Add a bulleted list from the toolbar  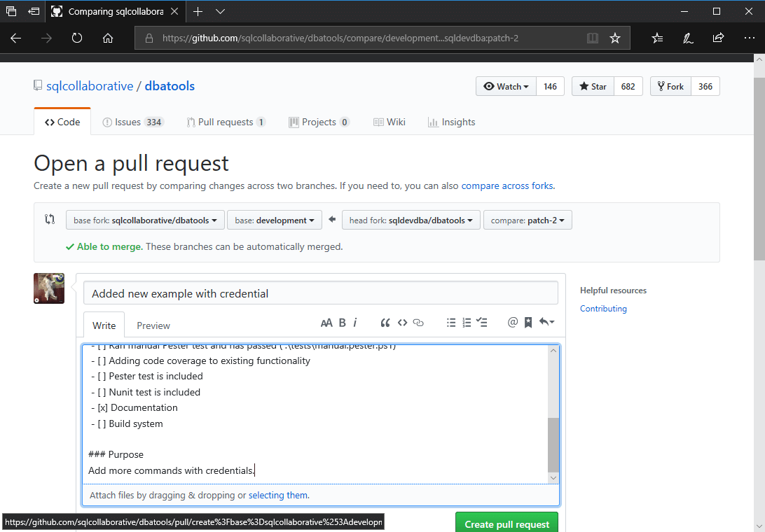(451, 323)
